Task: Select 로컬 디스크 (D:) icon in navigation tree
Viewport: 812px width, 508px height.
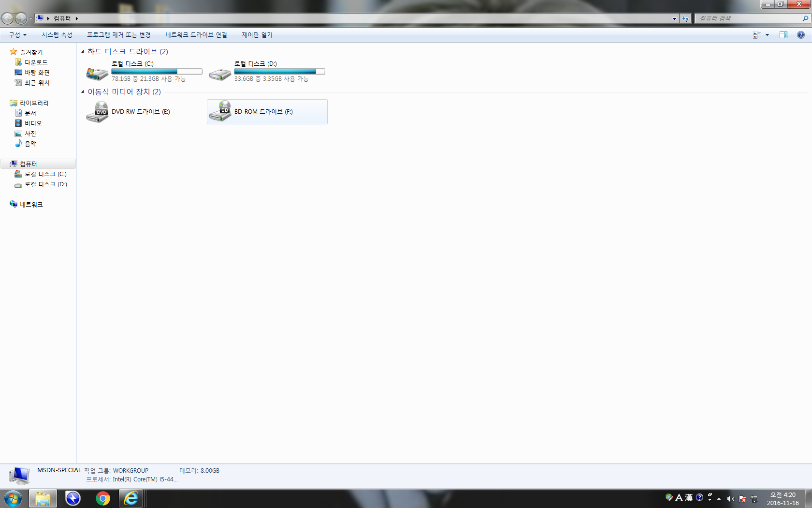Action: point(18,184)
